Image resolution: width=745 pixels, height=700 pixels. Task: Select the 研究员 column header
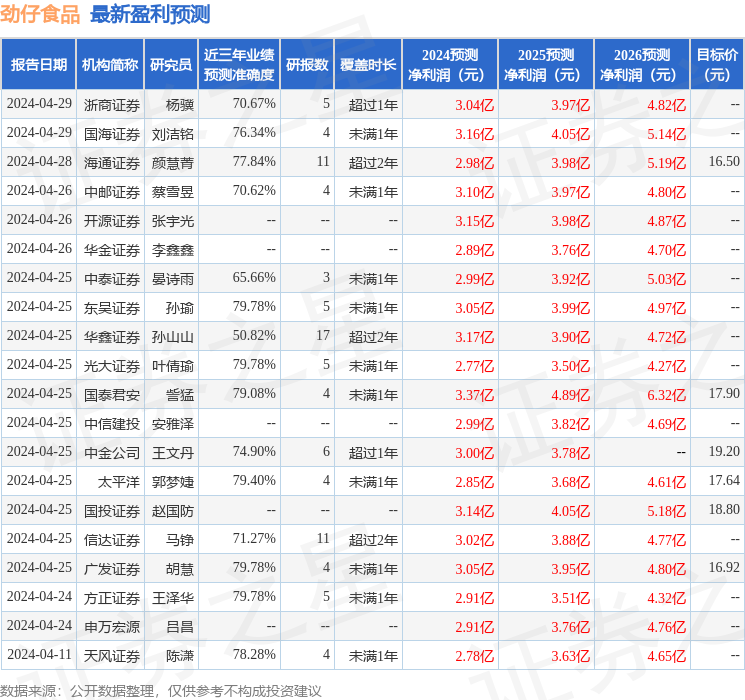pos(171,65)
